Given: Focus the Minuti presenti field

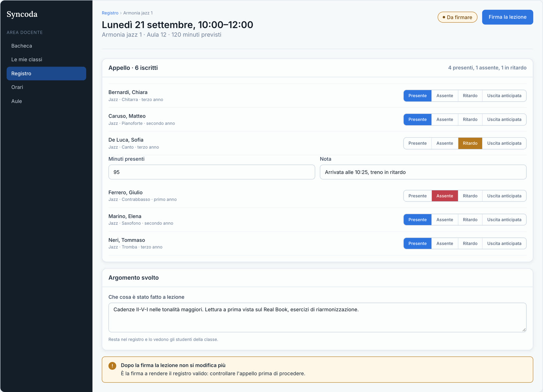Looking at the screenshot, I should tap(211, 172).
